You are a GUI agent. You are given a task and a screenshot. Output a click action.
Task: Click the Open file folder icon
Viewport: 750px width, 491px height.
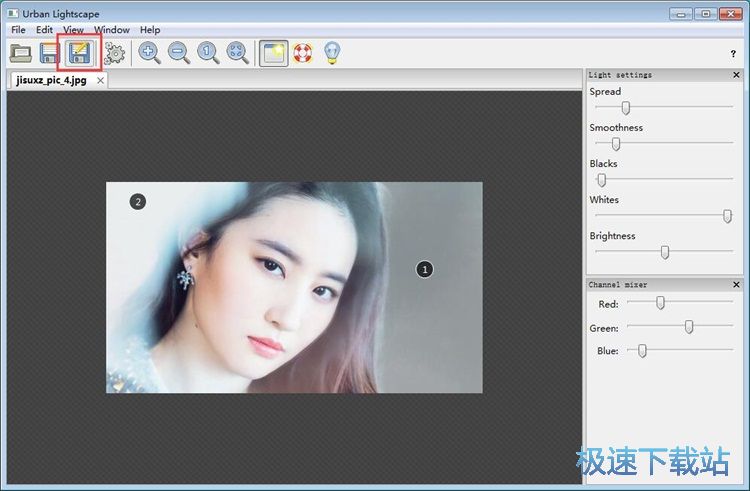point(20,53)
